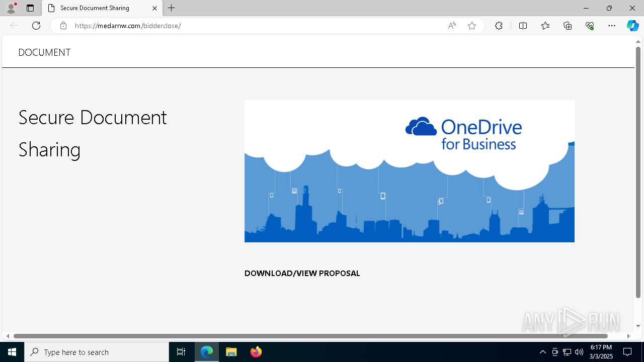Viewport: 644px width, 362px height.
Task: Open Settings and more menu
Action: 612,26
